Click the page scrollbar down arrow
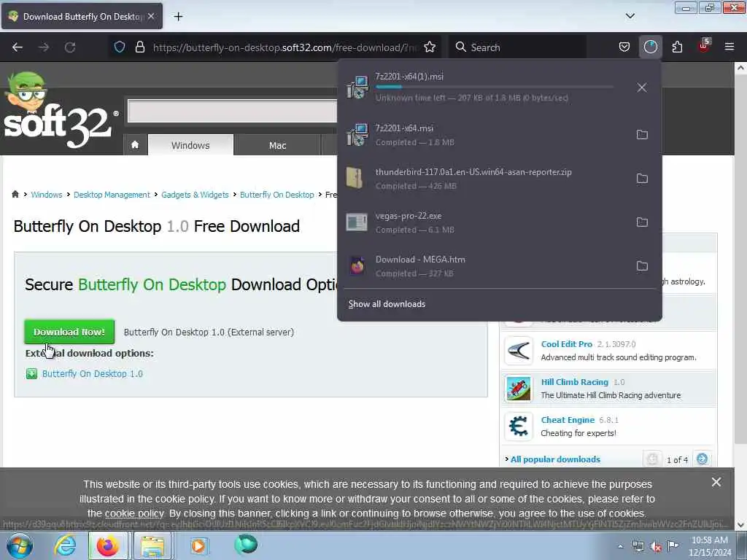The height and width of the screenshot is (560, 747). click(x=741, y=525)
